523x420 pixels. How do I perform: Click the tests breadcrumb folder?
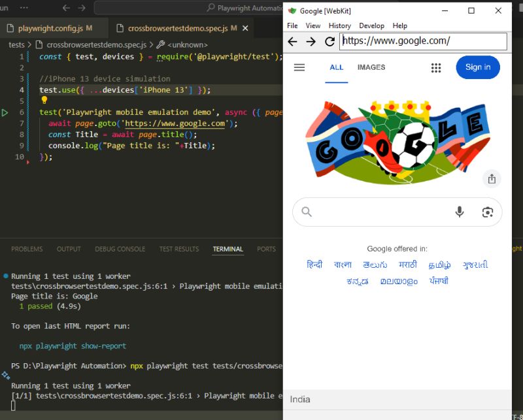pyautogui.click(x=16, y=44)
